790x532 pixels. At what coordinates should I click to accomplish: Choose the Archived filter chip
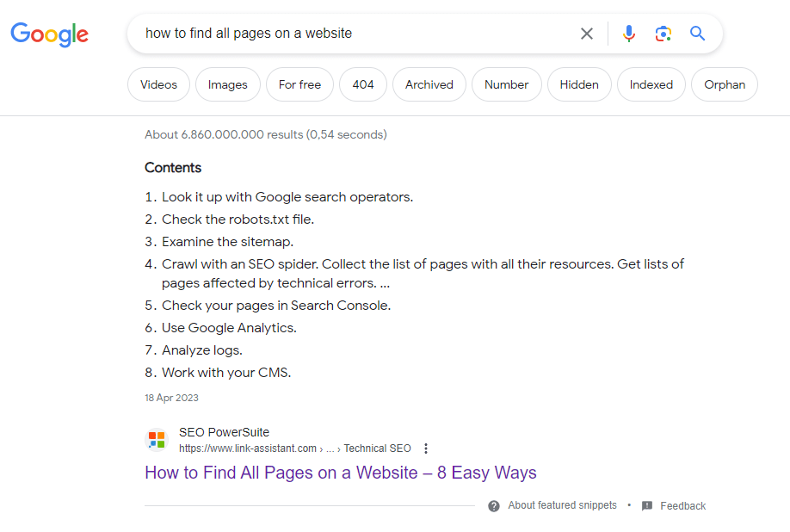click(429, 84)
